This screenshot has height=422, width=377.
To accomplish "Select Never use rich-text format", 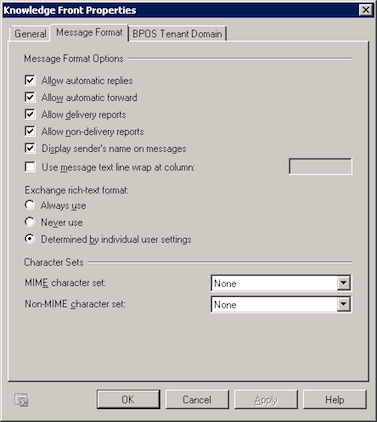I will coord(30,222).
